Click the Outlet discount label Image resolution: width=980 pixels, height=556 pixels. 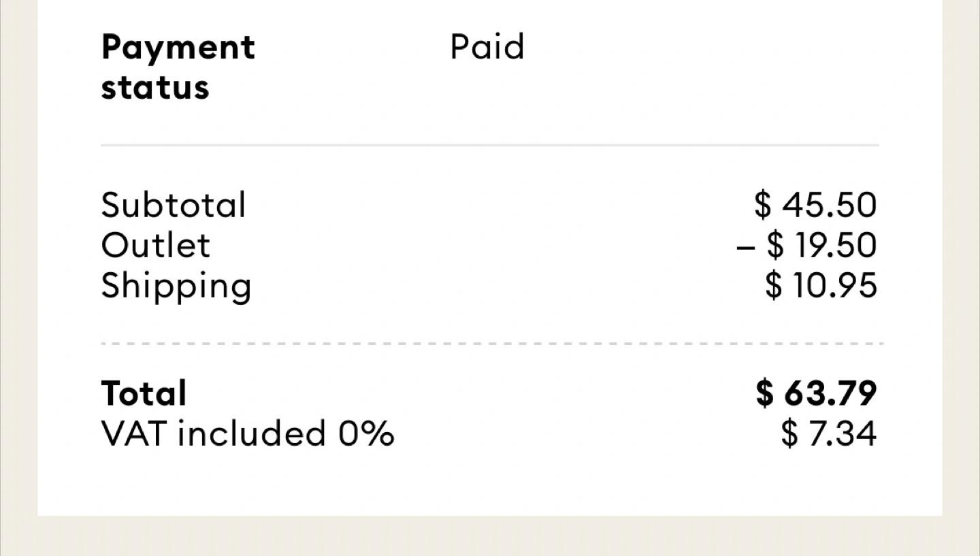156,245
